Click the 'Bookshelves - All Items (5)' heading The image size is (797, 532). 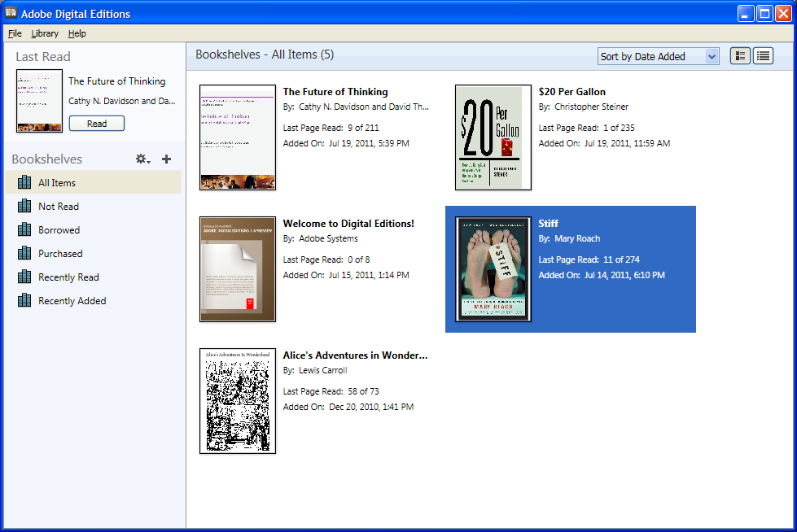pyautogui.click(x=265, y=55)
